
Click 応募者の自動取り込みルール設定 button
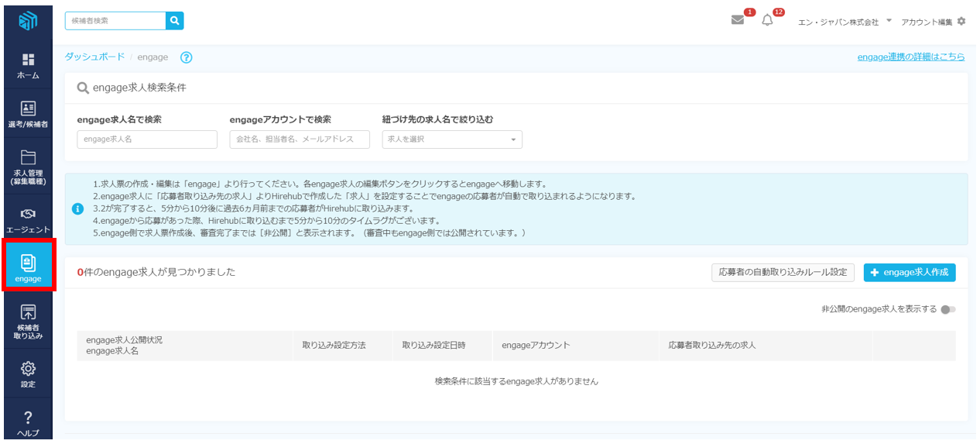pyautogui.click(x=783, y=273)
